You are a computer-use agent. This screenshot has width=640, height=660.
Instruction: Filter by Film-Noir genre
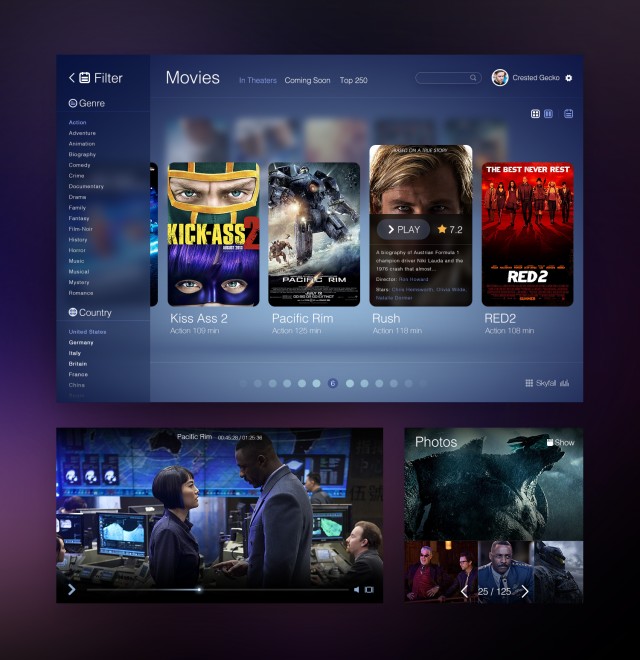pos(80,229)
